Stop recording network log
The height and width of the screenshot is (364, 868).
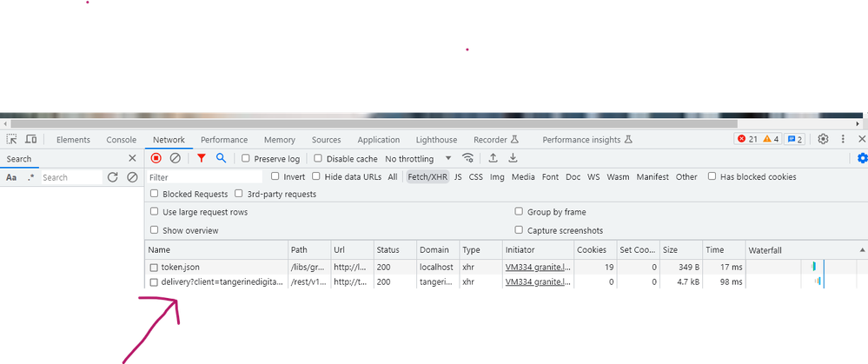[156, 158]
